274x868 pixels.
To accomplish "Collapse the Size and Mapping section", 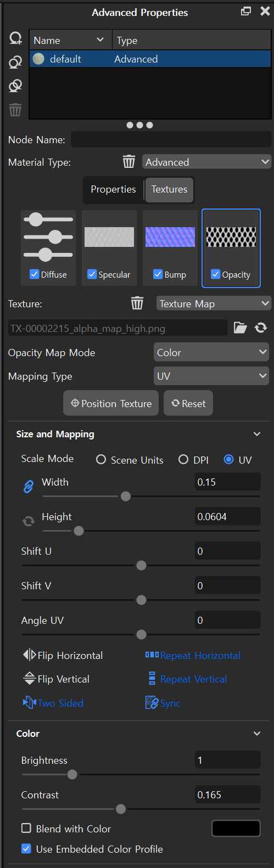I will (257, 434).
